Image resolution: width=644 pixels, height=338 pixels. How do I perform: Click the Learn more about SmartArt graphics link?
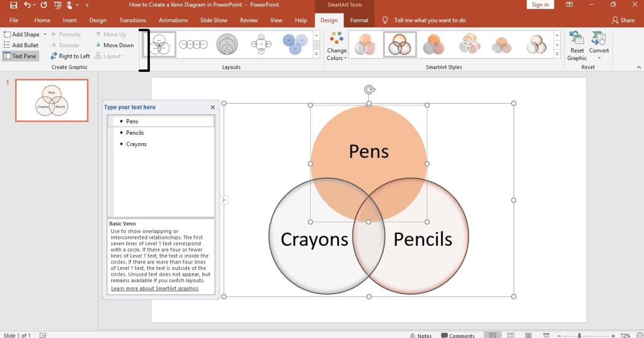[155, 288]
